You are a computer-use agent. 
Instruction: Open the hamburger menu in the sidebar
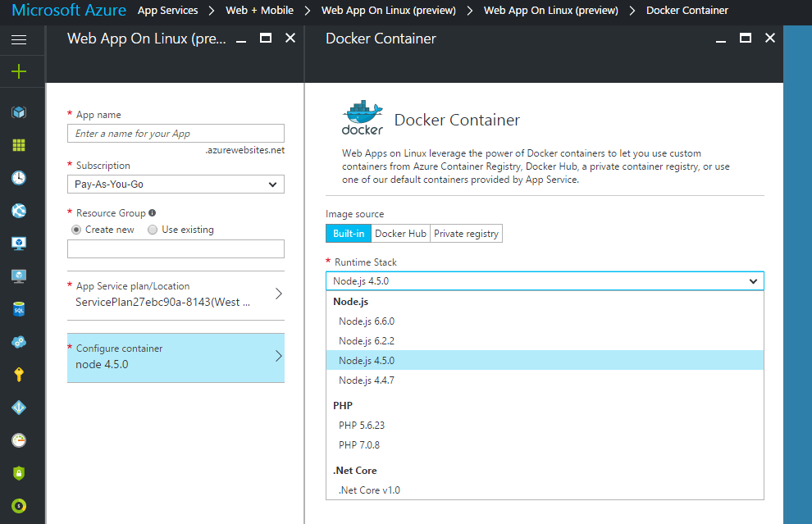click(19, 39)
